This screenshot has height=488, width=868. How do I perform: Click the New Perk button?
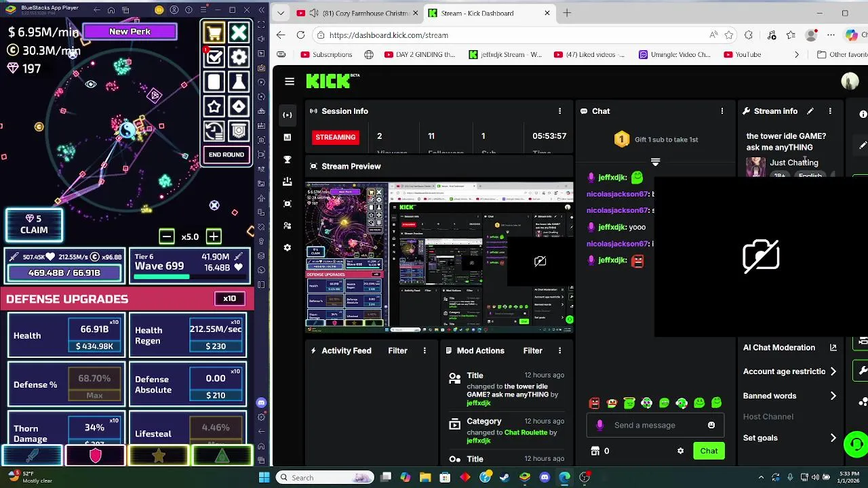pos(130,31)
